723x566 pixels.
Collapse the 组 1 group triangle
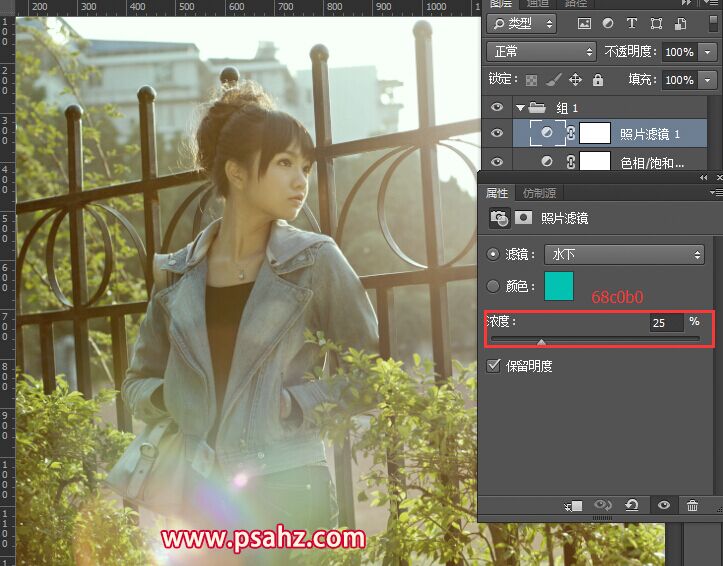coord(520,107)
